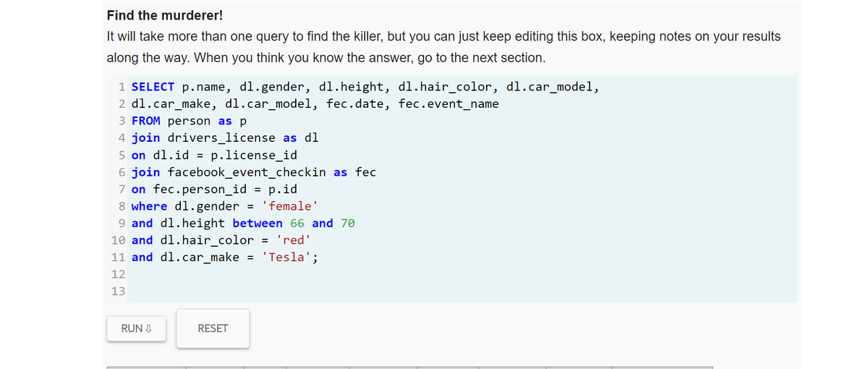Click 'on fec.person_id = p.id' line

pyautogui.click(x=214, y=189)
